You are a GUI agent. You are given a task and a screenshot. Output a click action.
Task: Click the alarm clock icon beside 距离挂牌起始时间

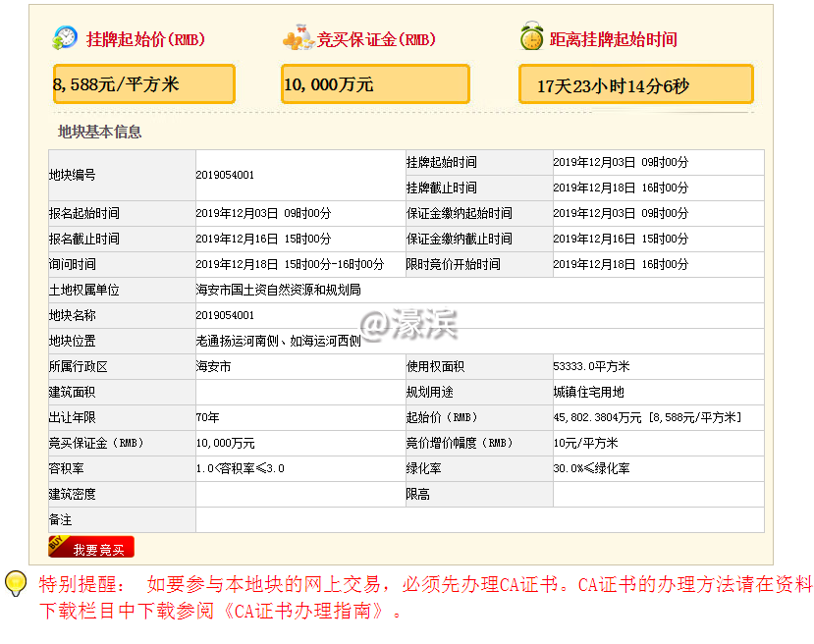pyautogui.click(x=531, y=39)
